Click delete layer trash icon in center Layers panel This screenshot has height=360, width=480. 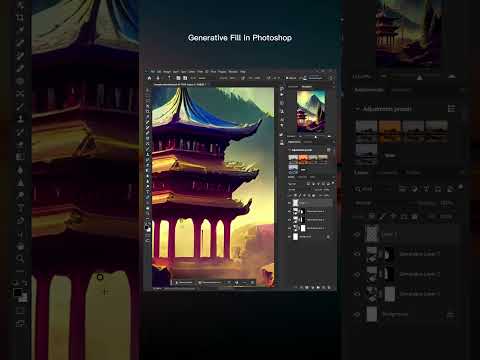(x=329, y=287)
